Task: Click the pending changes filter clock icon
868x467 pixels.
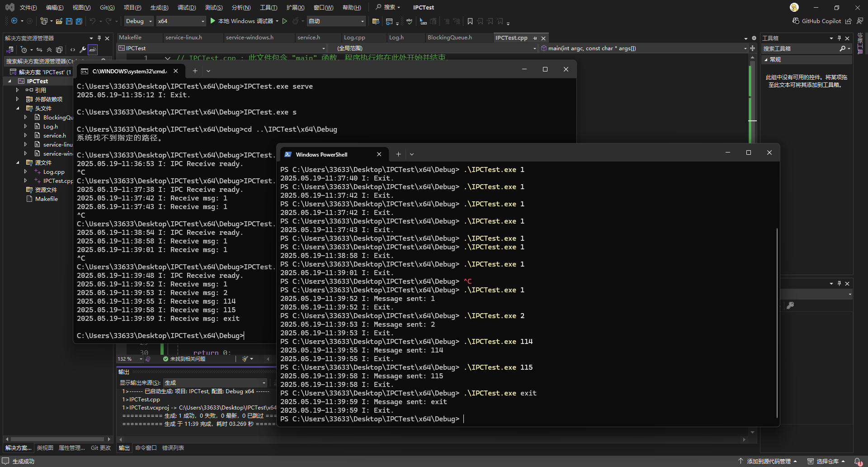Action: [x=24, y=49]
